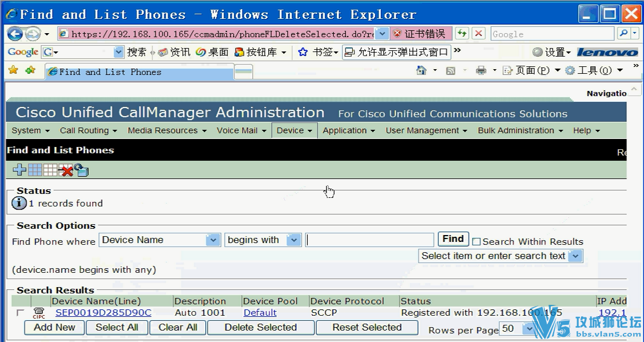Open the User Management menu
Screen dimensions: 644x342
[x=426, y=130]
